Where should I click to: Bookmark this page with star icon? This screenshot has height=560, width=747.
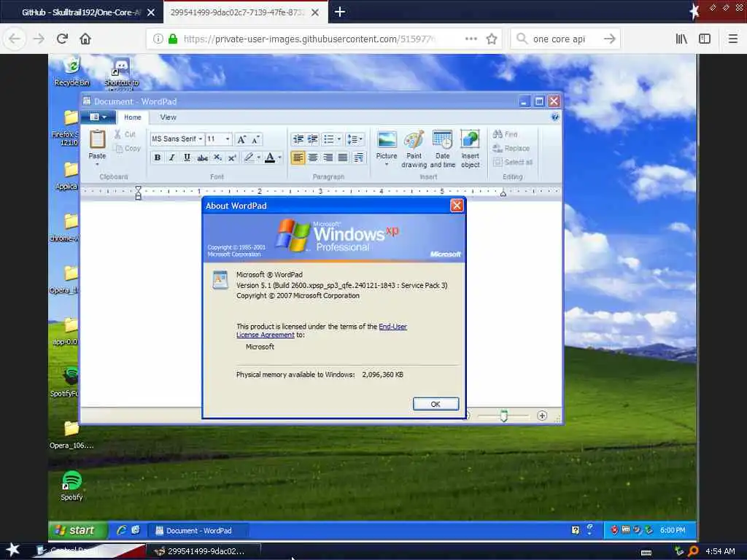tap(492, 39)
